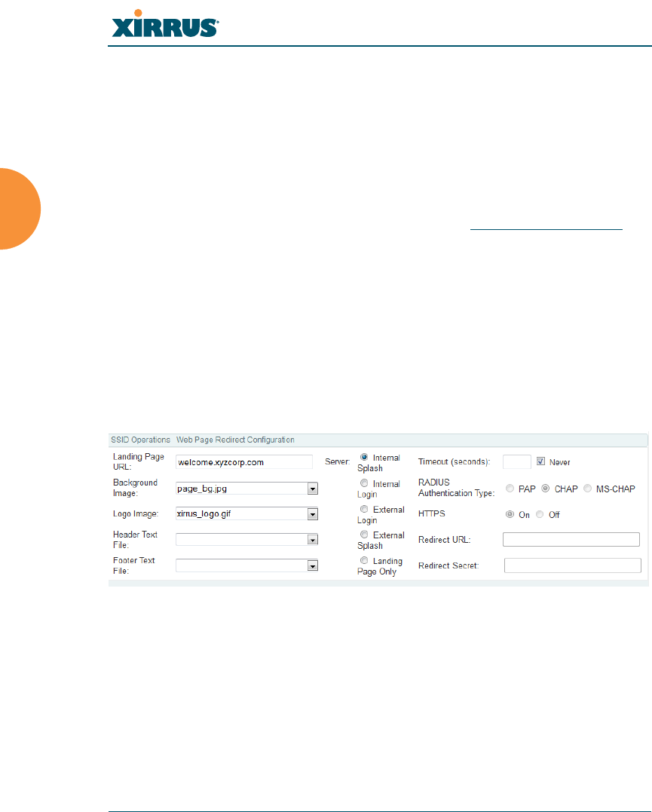This screenshot has height=812, width=652.
Task: Click the Timeout seconds input field
Action: click(517, 462)
